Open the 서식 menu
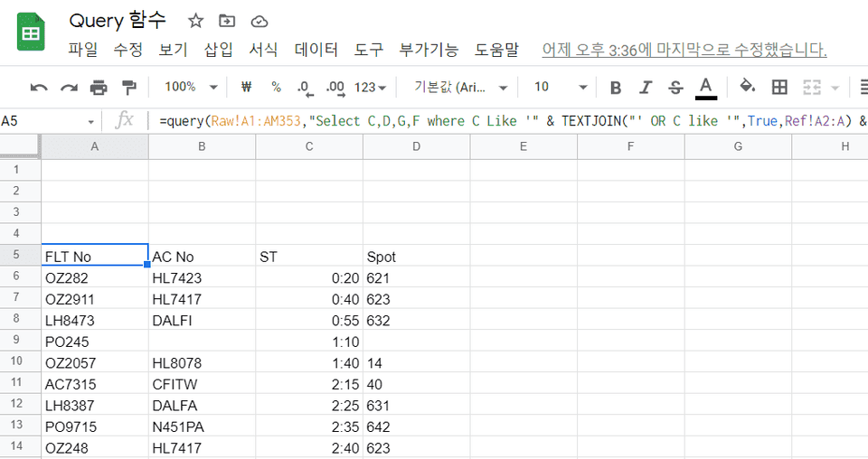Screen dimensions: 868x459 [263, 50]
